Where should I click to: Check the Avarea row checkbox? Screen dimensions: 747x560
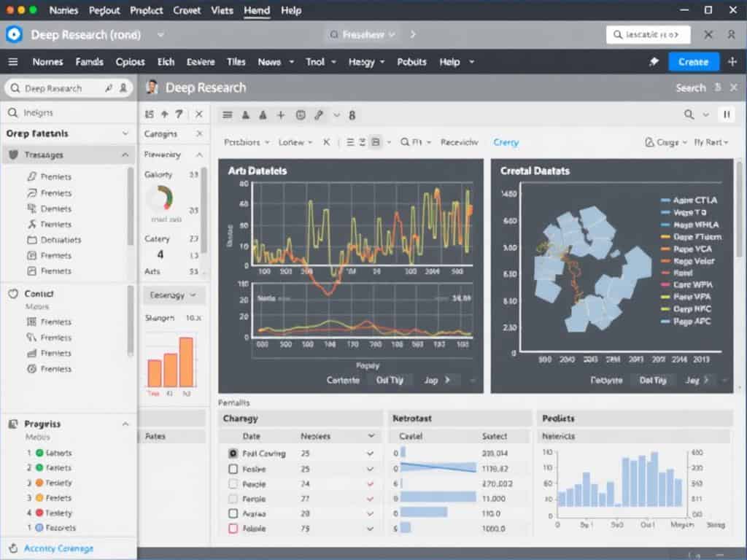click(x=233, y=513)
